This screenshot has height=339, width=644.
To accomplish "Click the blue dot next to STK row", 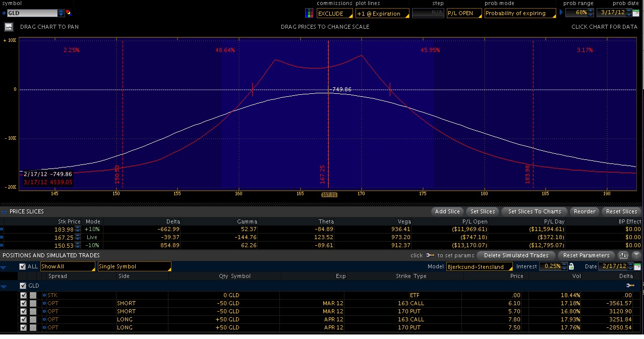I will point(44,295).
